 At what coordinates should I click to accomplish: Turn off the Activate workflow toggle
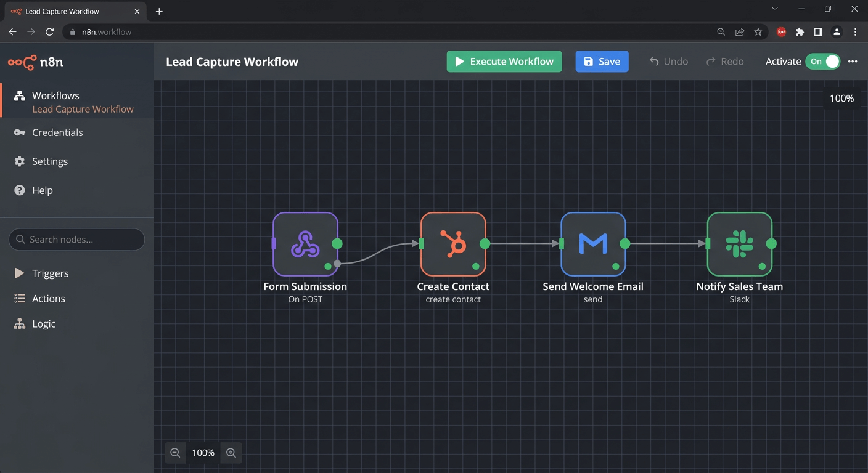822,62
